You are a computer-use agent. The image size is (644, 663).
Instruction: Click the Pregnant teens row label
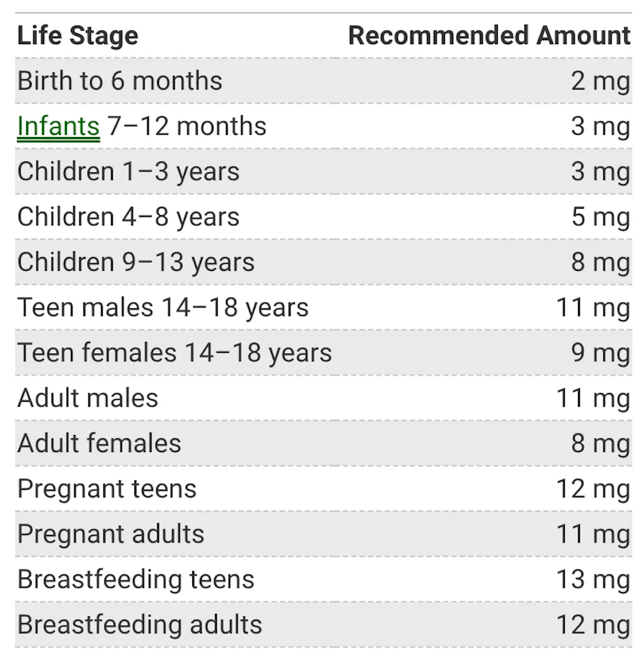pyautogui.click(x=107, y=489)
